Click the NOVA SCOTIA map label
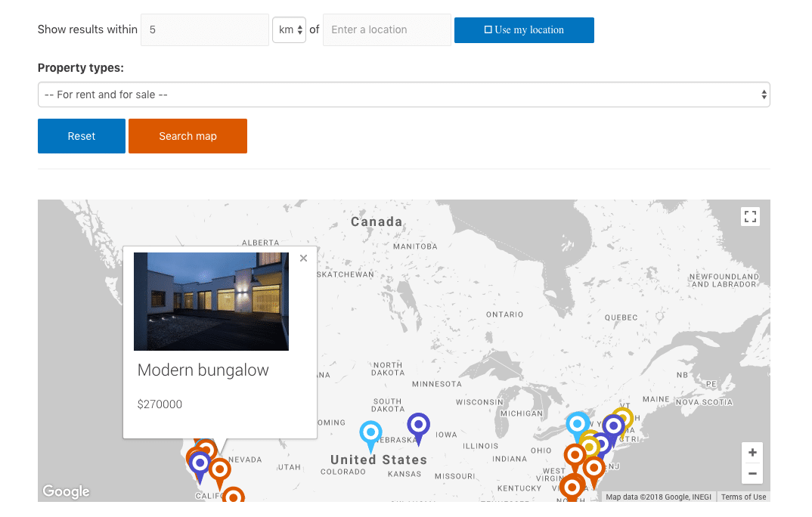The width and height of the screenshot is (812, 517). pos(705,402)
